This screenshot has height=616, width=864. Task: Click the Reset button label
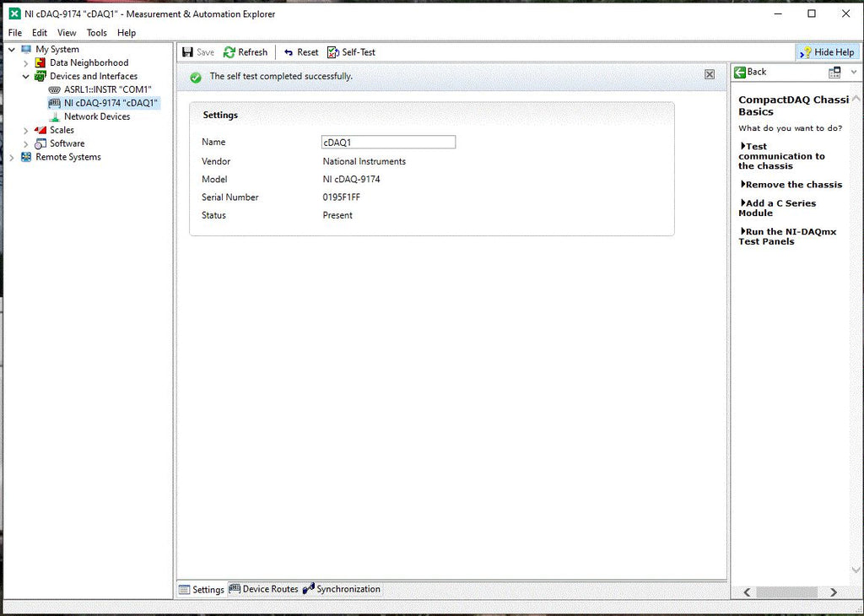[307, 52]
